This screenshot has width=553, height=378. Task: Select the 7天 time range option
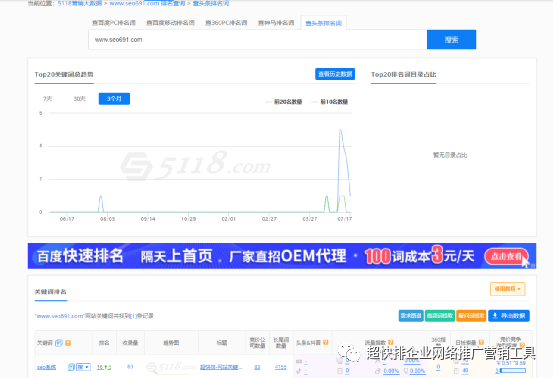pos(47,99)
